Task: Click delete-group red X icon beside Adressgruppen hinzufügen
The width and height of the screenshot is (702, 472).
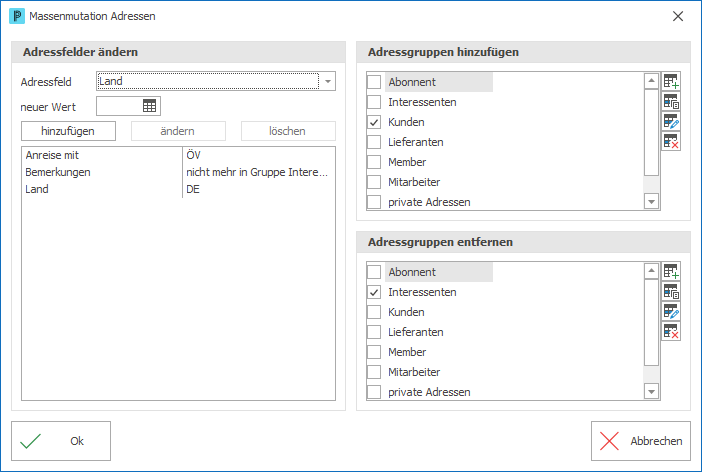Action: [671, 141]
